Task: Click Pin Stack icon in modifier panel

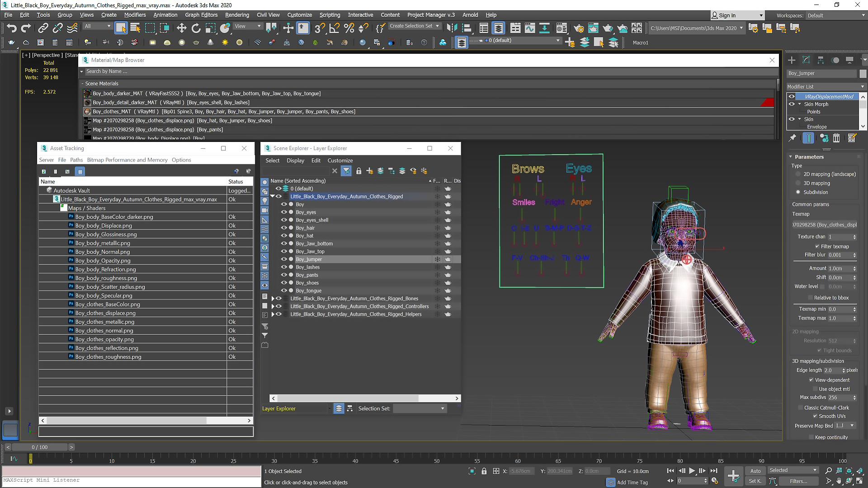Action: coord(793,138)
